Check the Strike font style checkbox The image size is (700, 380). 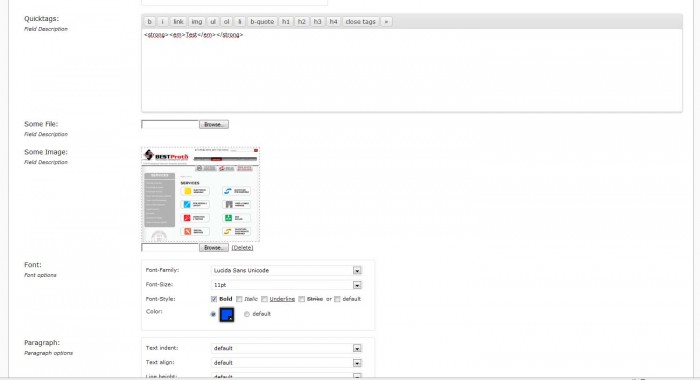[x=302, y=299]
